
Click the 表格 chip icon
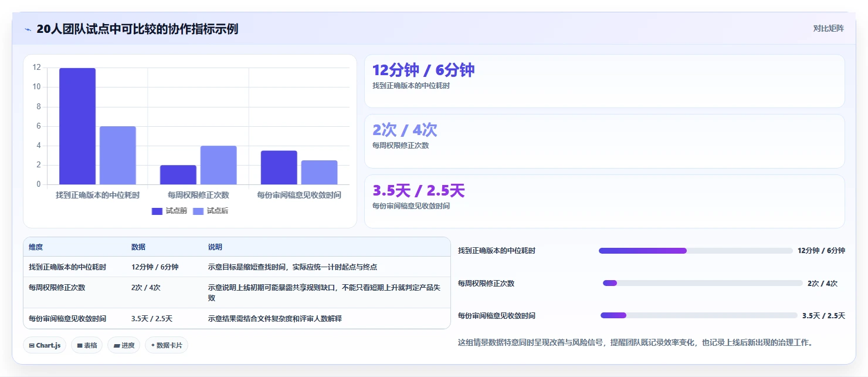pyautogui.click(x=79, y=346)
